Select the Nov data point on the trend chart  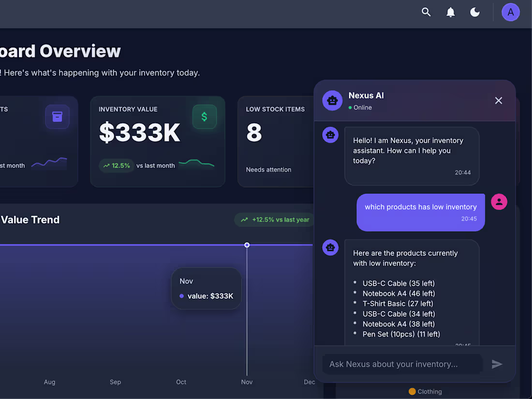247,245
